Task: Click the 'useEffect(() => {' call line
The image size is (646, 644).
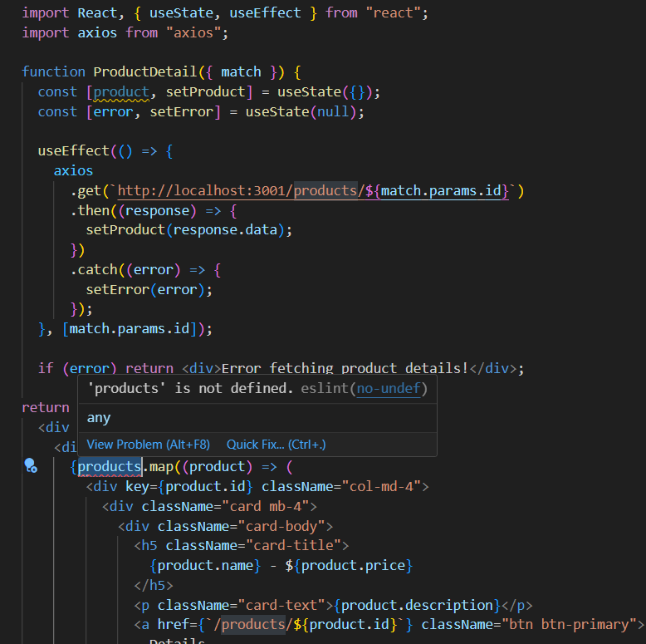Action: 105,151
